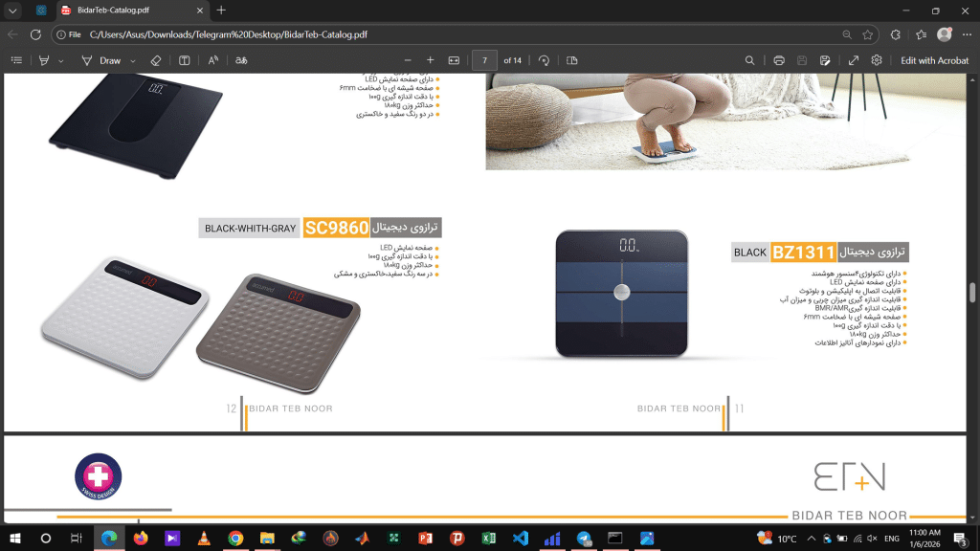Open the PDF table of contents panel
980x551 pixels.
point(17,60)
